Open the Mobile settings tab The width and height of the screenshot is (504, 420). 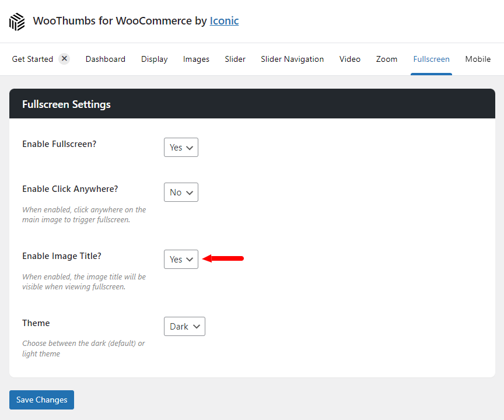478,59
